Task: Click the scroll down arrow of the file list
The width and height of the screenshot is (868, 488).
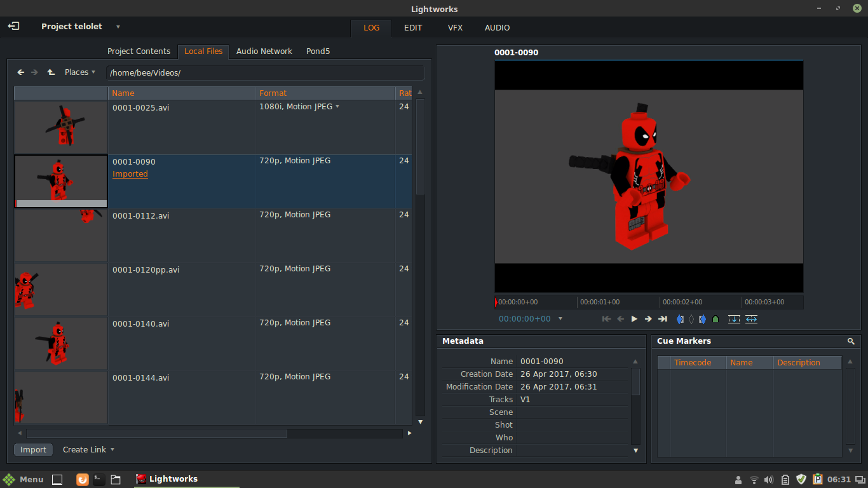Action: click(419, 421)
